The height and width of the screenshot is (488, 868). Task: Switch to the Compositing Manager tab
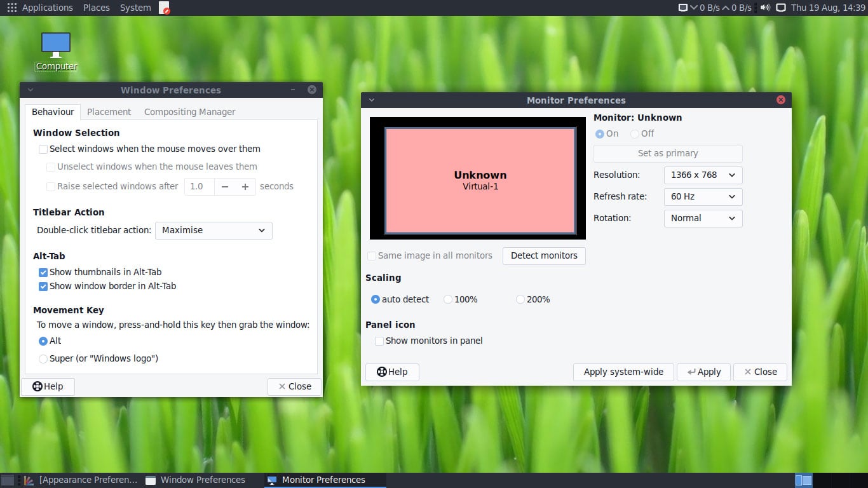click(x=189, y=112)
